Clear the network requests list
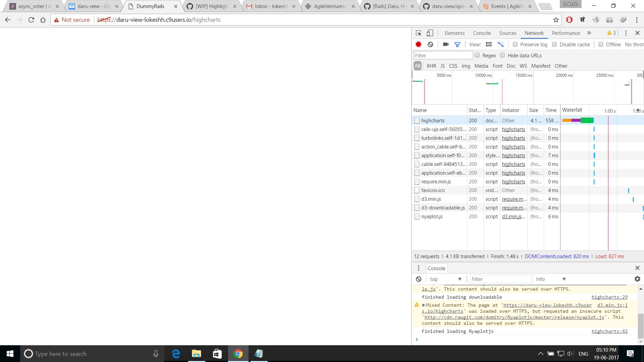The height and width of the screenshot is (362, 644). [430, 44]
